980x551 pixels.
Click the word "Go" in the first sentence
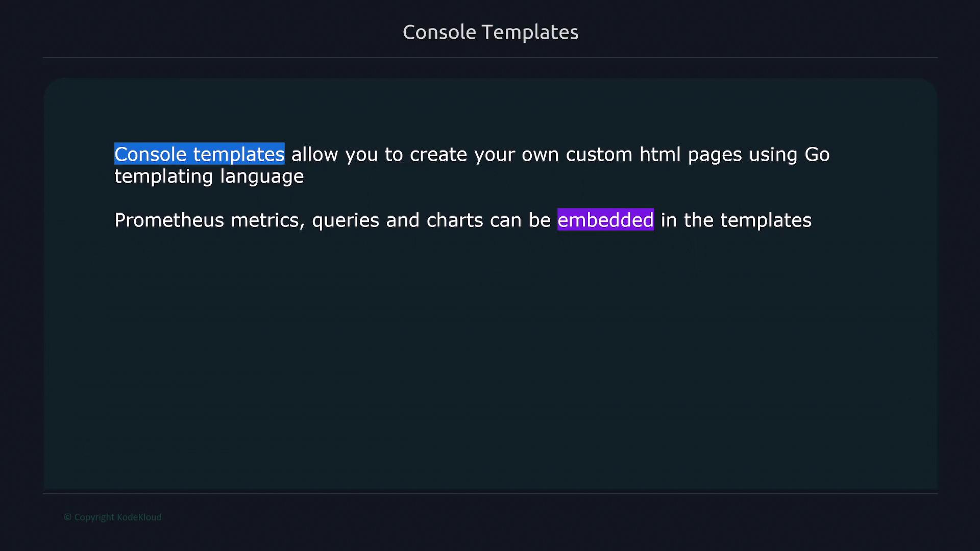(x=817, y=154)
